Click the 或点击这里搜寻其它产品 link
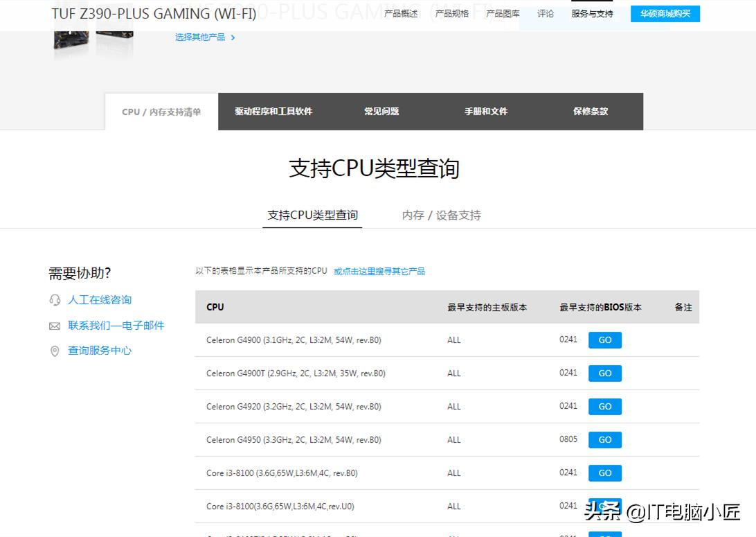The image size is (756, 537). [382, 271]
